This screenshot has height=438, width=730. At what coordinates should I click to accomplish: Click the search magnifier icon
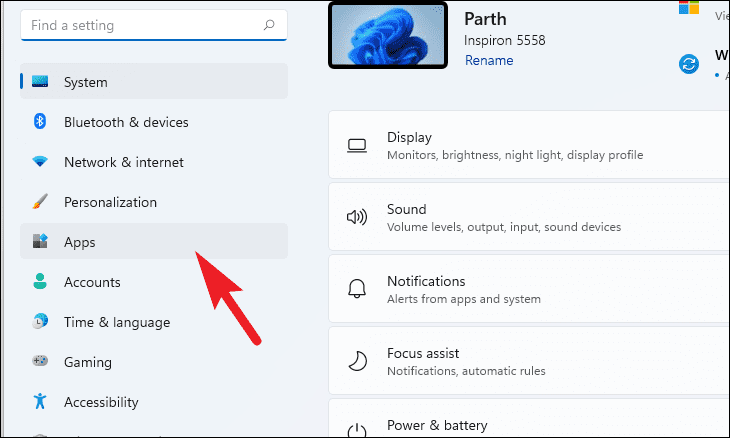point(269,25)
